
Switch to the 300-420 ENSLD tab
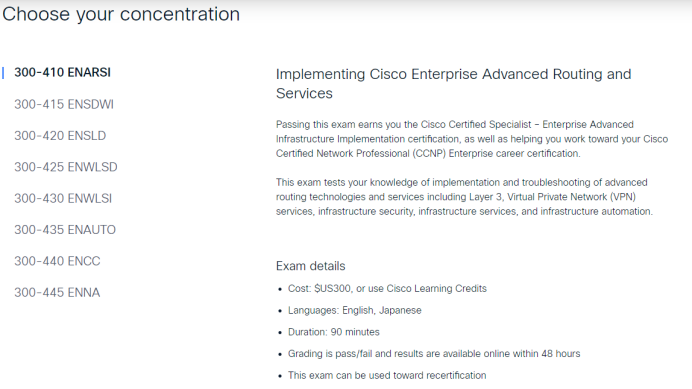(x=60, y=136)
